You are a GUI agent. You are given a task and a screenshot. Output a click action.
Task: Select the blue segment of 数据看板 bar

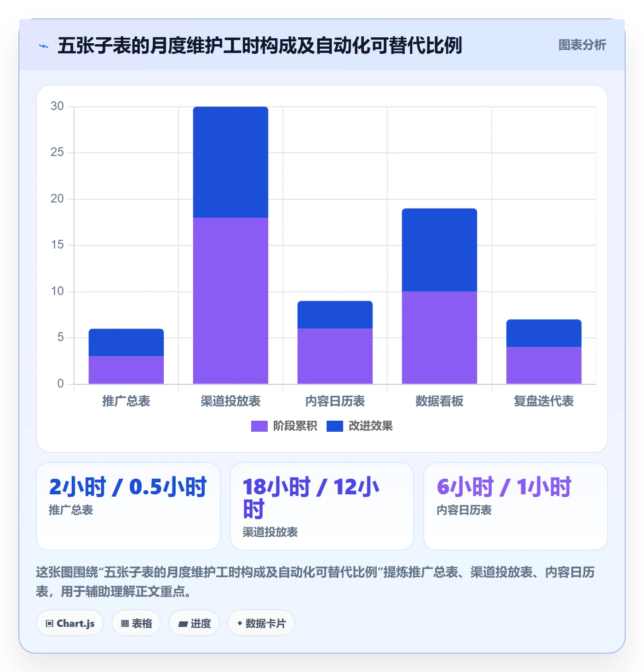439,250
